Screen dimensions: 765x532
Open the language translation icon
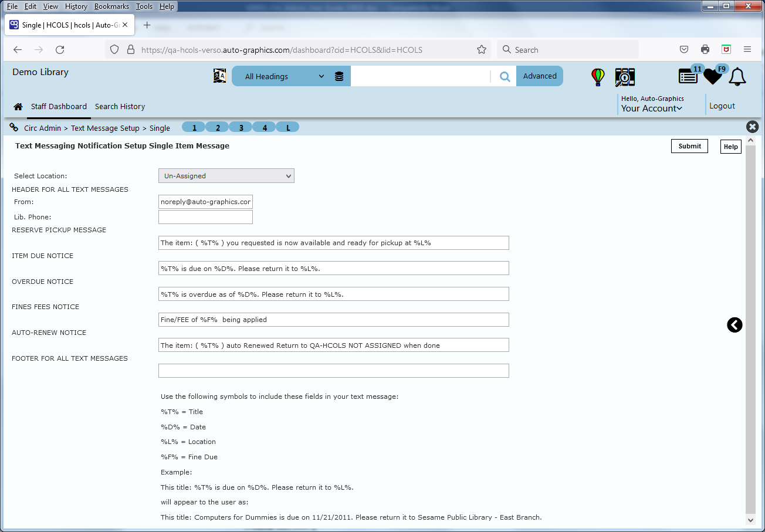tap(219, 76)
